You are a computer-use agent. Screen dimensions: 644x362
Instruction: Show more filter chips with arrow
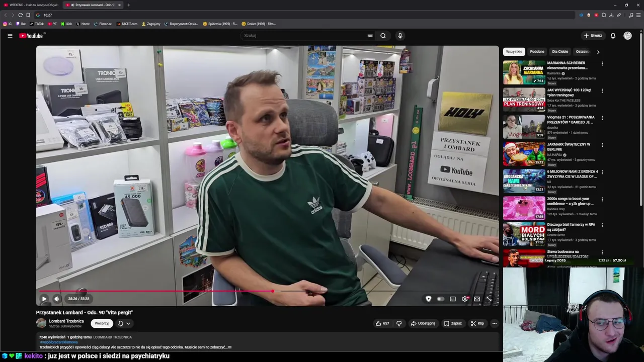pos(598,52)
